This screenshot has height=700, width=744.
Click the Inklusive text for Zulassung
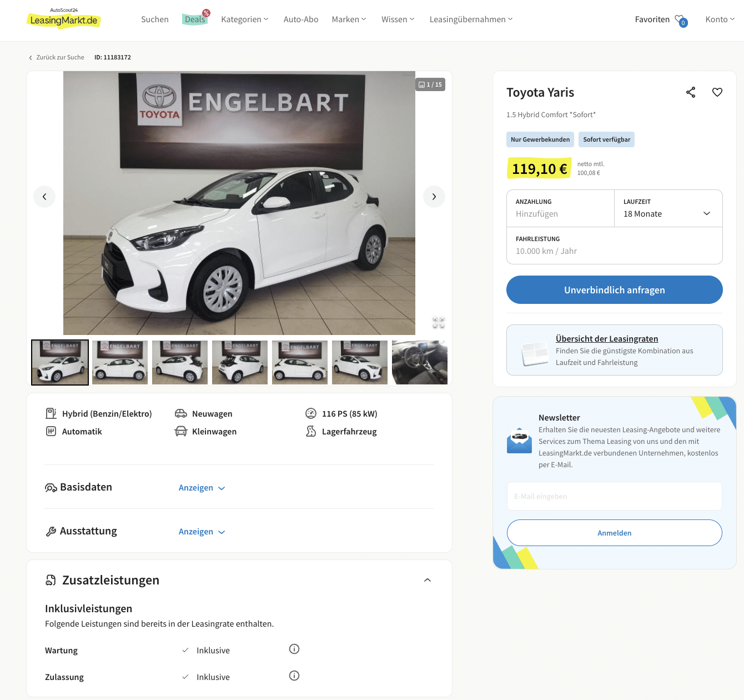(213, 677)
